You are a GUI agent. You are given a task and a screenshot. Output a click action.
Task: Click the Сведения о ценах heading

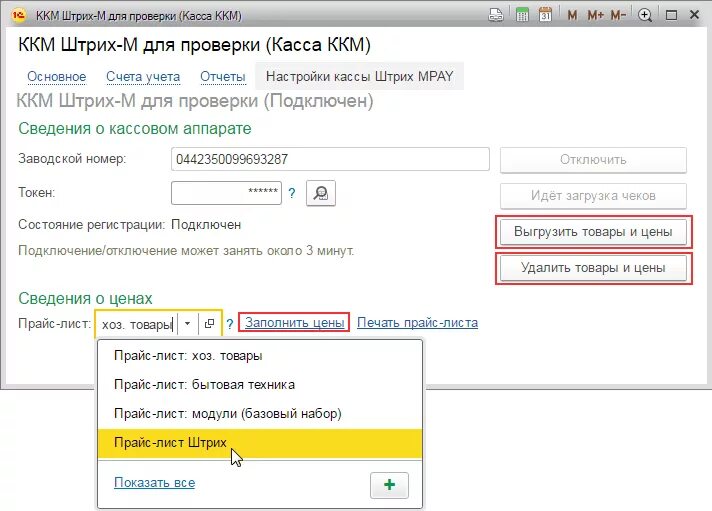click(x=85, y=298)
